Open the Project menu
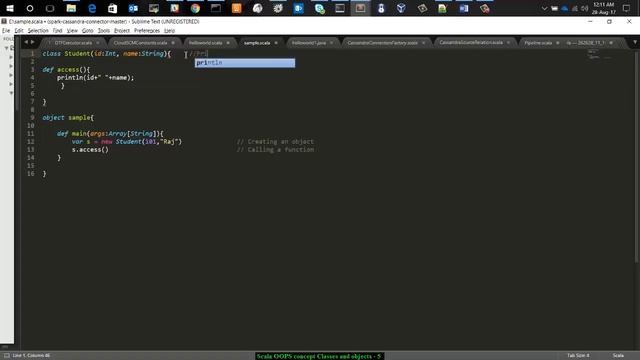 tap(122, 31)
